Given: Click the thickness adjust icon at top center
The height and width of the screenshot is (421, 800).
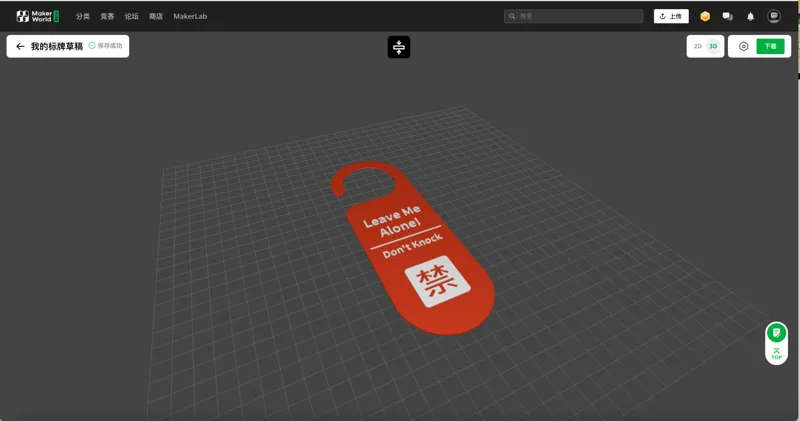Looking at the screenshot, I should point(398,47).
